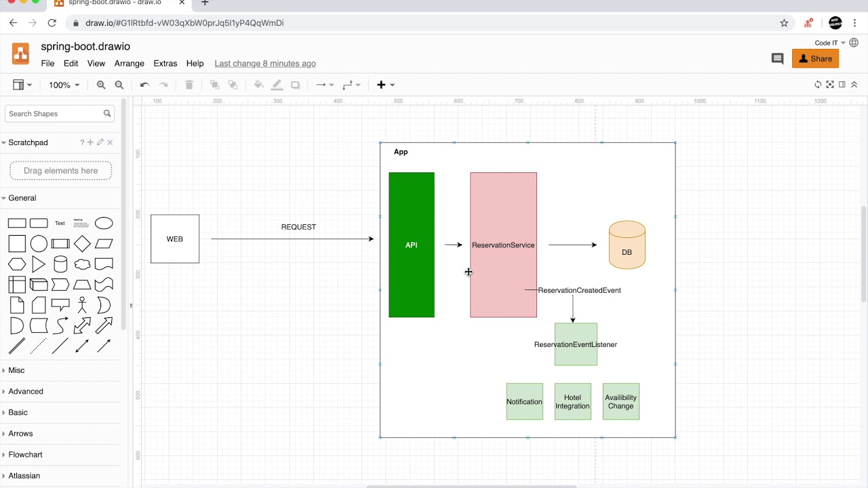The width and height of the screenshot is (868, 488).
Task: Open the Edit menu
Action: (71, 64)
